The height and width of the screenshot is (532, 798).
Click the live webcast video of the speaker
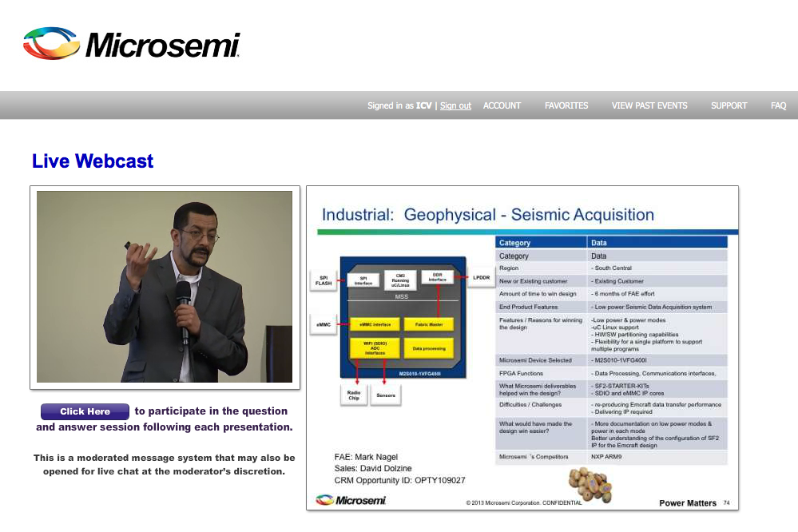pyautogui.click(x=165, y=287)
